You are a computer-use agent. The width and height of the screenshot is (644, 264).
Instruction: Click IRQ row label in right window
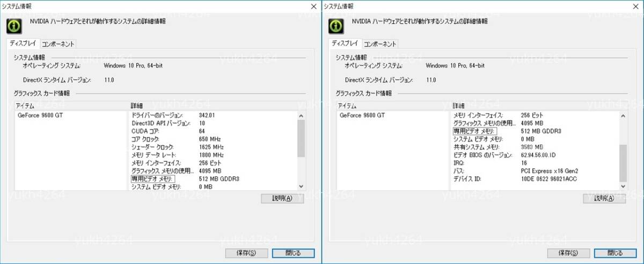pos(458,162)
